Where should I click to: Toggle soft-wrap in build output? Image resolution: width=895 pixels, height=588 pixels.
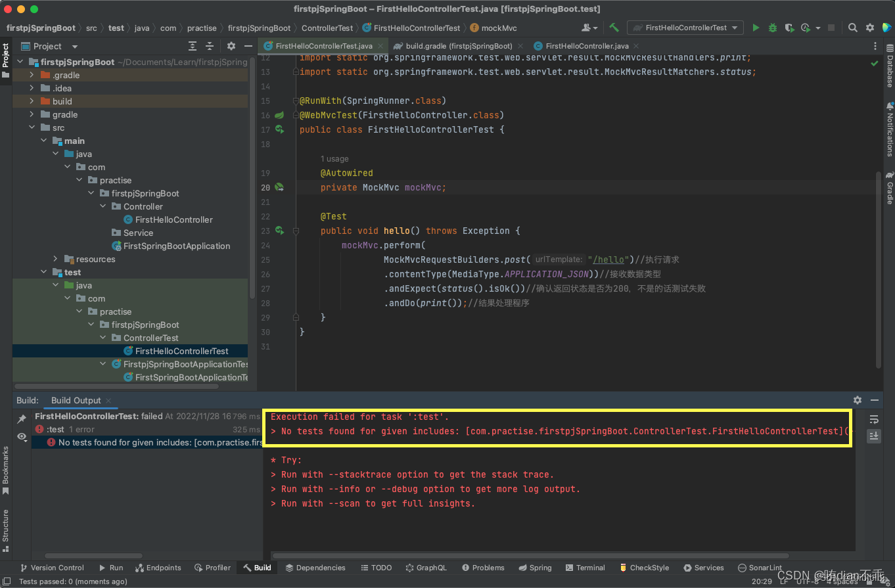(x=874, y=419)
